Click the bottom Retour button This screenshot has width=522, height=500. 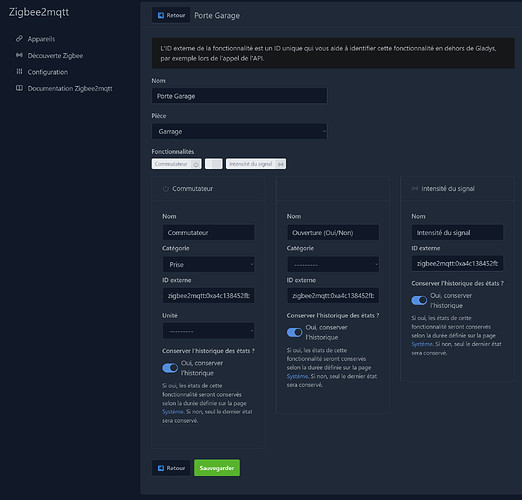tap(171, 468)
